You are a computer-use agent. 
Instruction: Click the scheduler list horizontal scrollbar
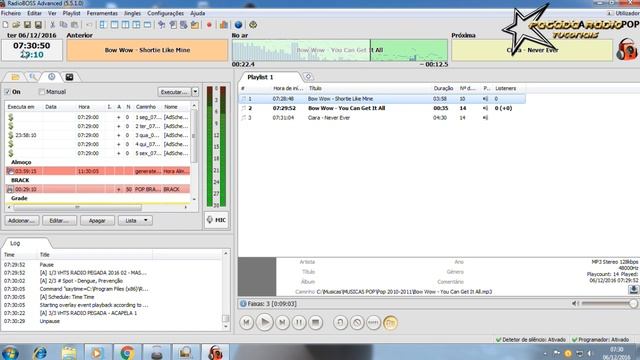coord(78,207)
